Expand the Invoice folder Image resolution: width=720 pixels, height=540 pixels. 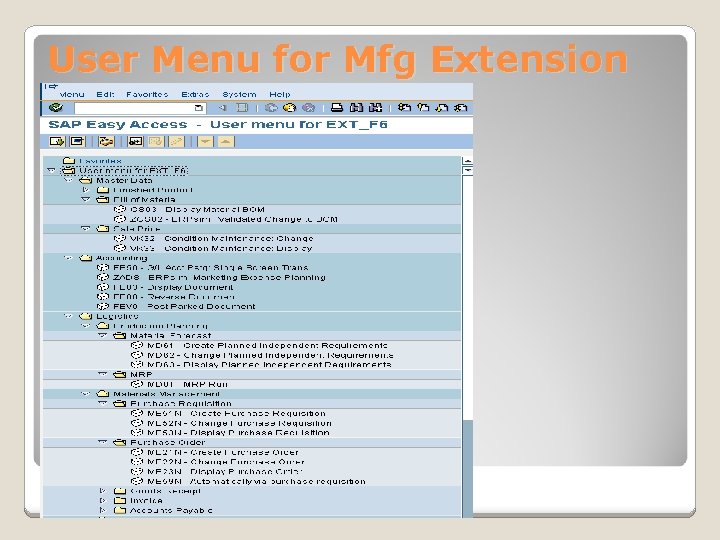coord(103,500)
